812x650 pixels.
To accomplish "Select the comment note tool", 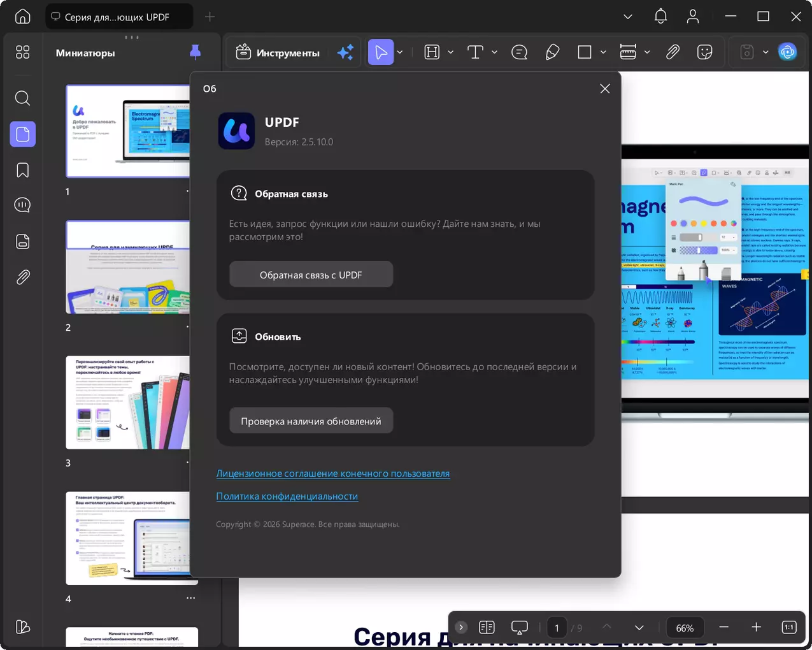I will pos(519,52).
